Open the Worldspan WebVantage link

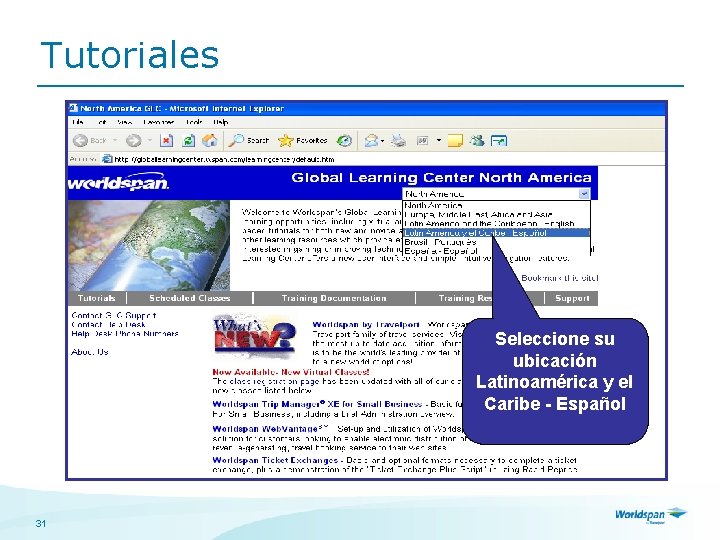271,429
